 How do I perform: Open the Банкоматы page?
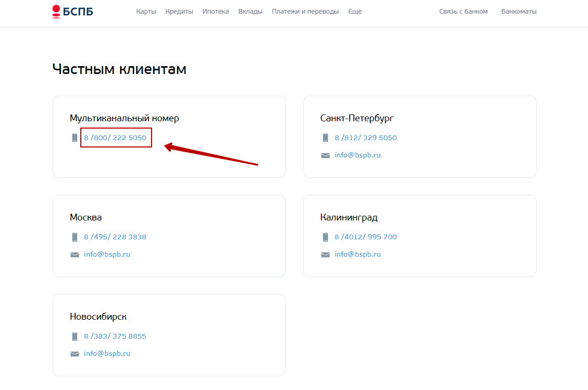point(519,11)
